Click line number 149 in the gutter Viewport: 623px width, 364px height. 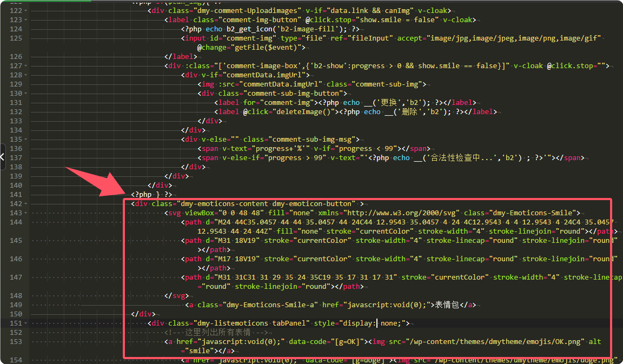pos(16,305)
